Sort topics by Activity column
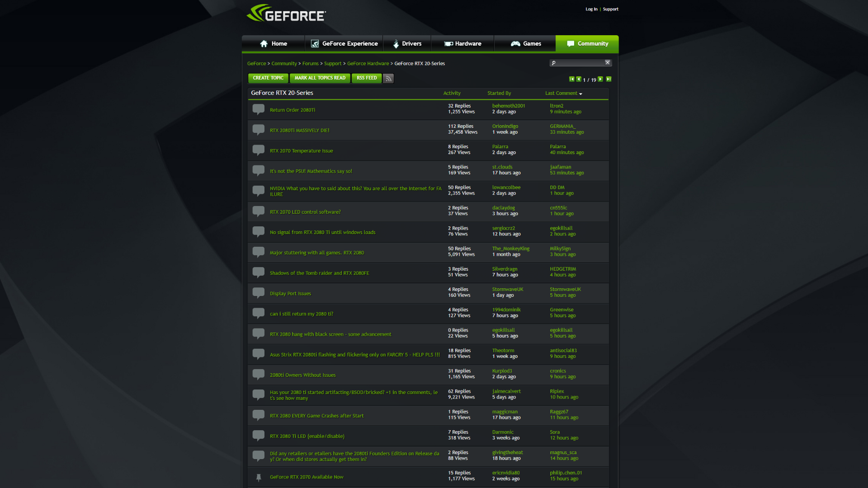 (452, 93)
